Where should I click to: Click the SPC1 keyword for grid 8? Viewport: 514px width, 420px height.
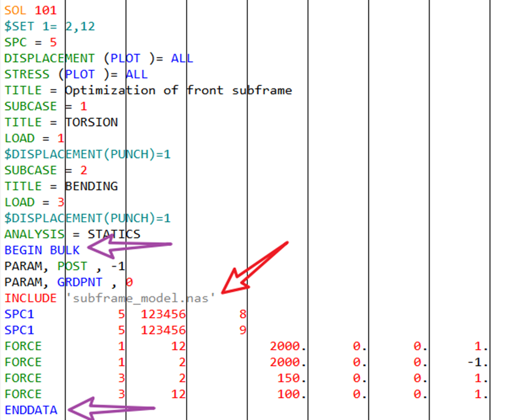(19, 314)
